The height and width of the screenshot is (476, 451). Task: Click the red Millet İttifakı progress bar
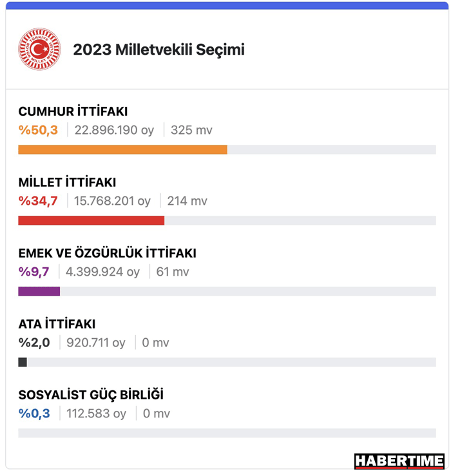pos(91,220)
